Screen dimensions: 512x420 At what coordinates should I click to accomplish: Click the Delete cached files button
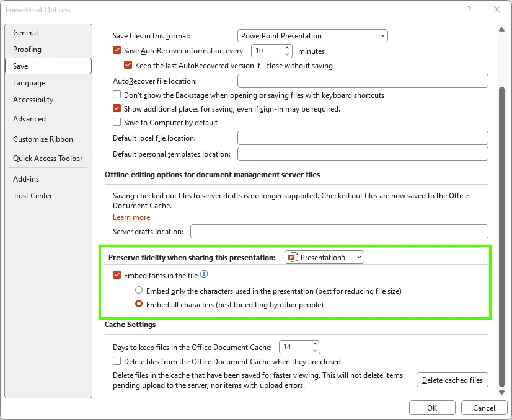pos(452,380)
